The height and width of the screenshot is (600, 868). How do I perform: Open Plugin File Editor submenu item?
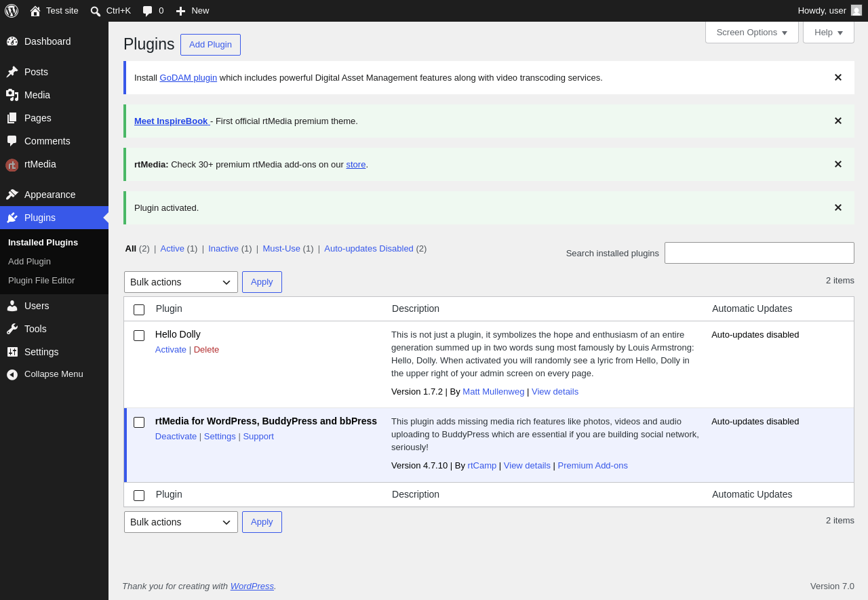[41, 281]
